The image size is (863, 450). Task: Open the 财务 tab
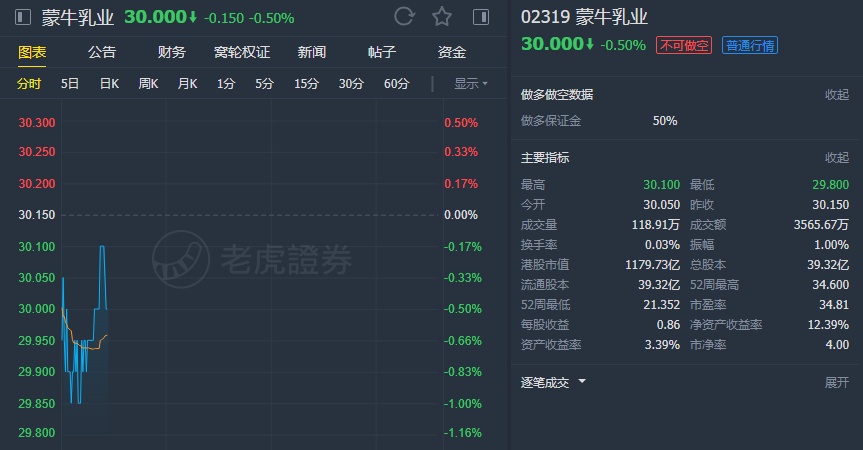point(171,52)
